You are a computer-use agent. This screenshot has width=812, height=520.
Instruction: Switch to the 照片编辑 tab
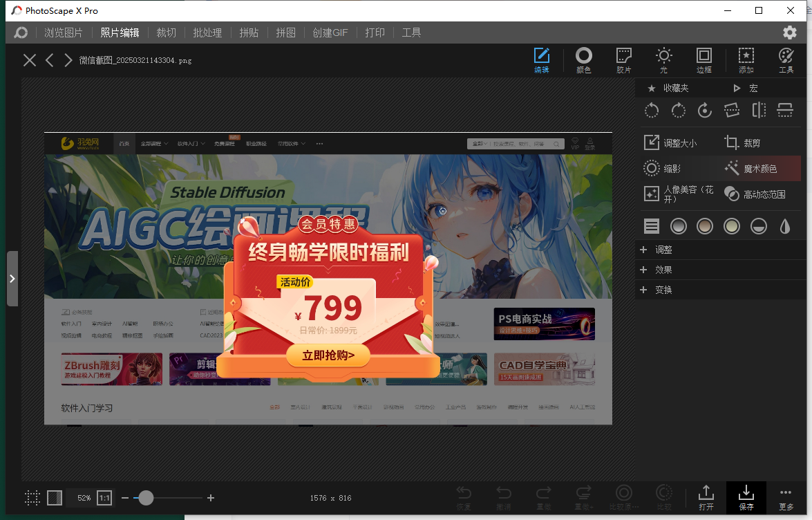[x=120, y=32]
